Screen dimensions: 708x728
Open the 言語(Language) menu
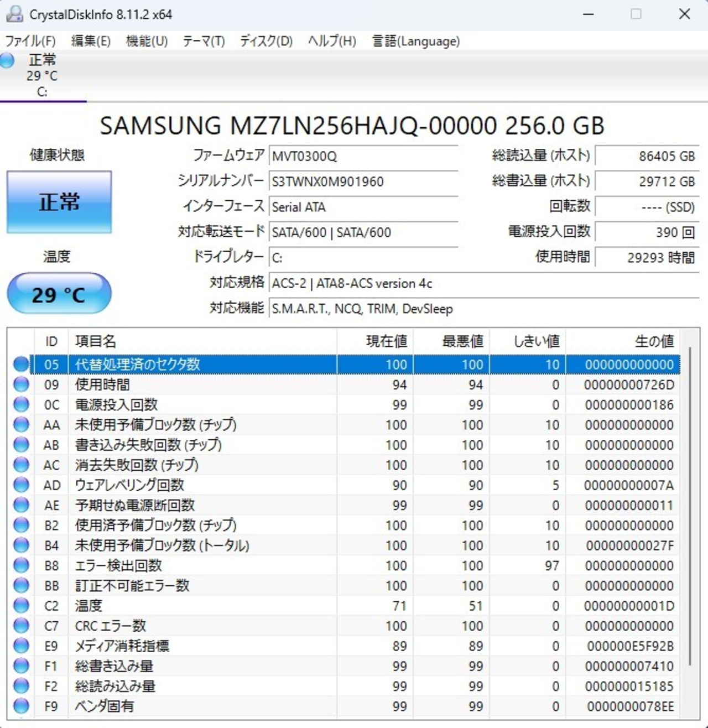coord(415,41)
